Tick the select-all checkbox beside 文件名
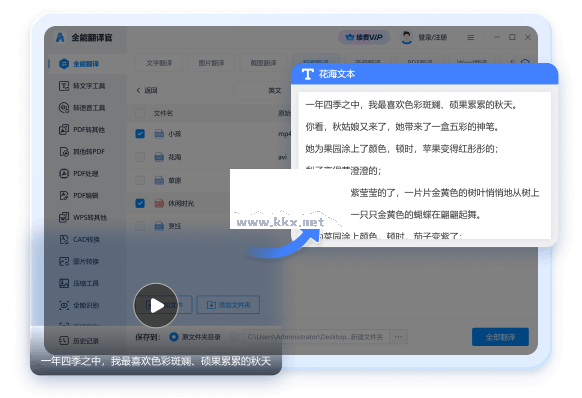Image resolution: width=582 pixels, height=398 pixels. click(140, 113)
